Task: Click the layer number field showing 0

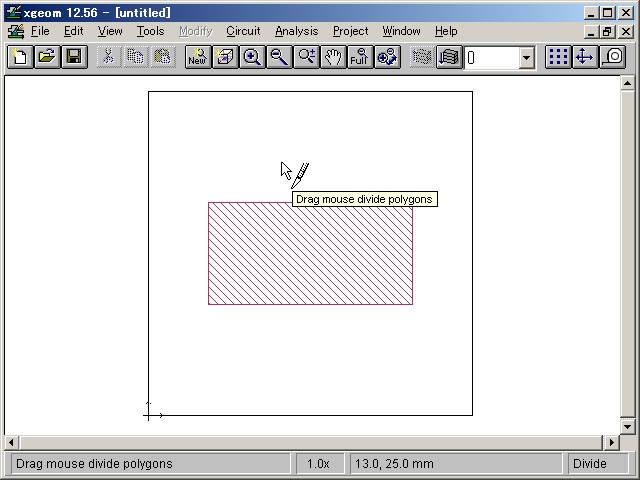Action: (492, 58)
